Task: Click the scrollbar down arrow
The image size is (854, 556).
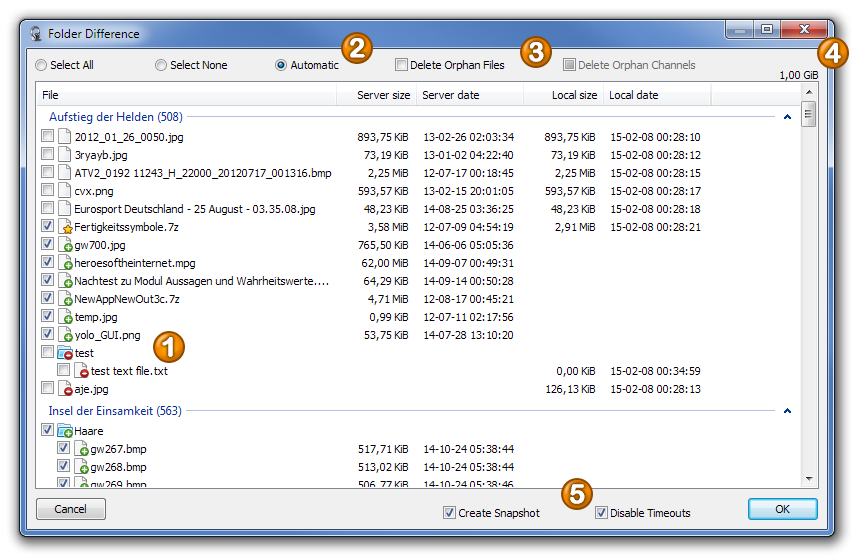Action: 809,480
